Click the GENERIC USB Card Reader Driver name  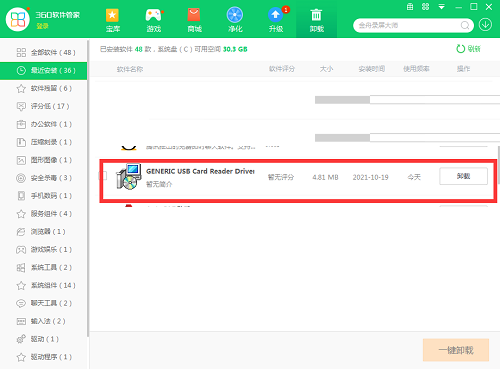click(x=200, y=171)
